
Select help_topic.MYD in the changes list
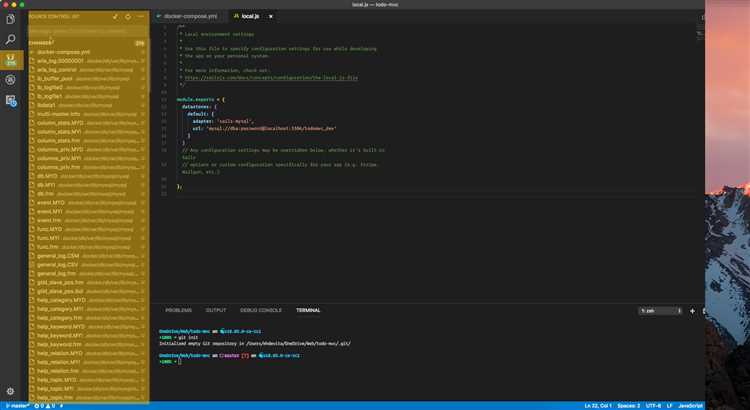[88, 380]
